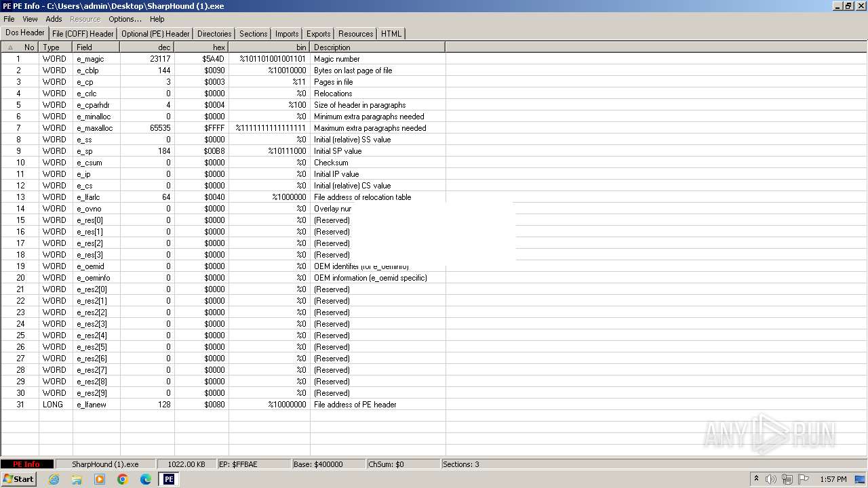Open the File menu

click(9, 19)
